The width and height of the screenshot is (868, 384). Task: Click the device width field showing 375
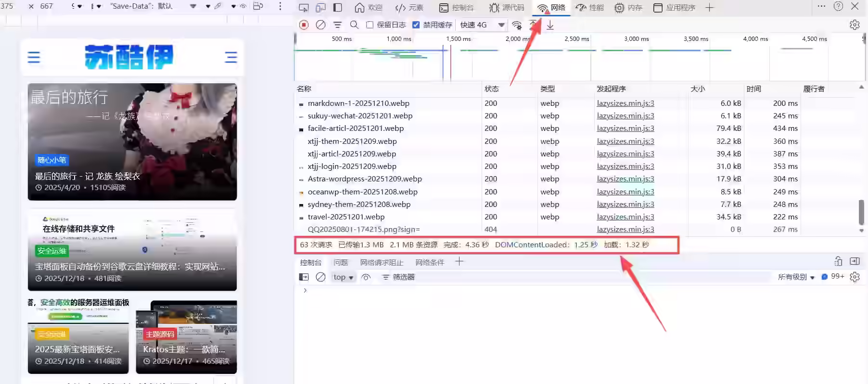coord(7,6)
